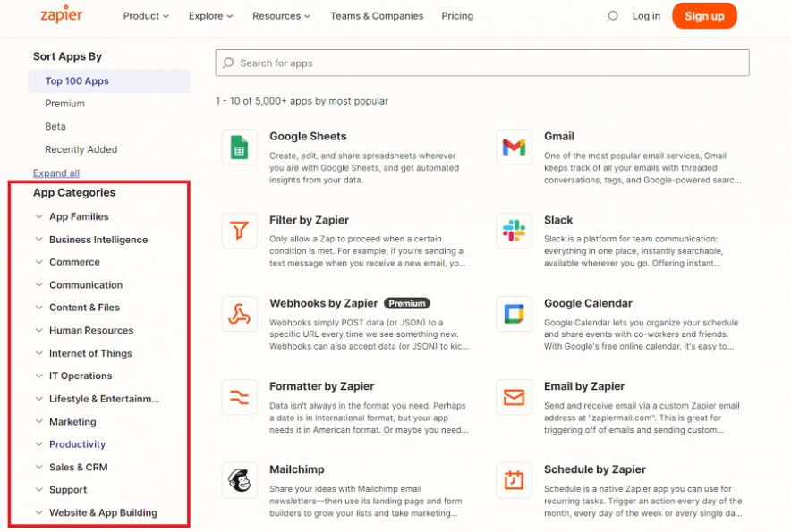Select the Gmail app icon
Viewport: 791px width, 532px height.
click(514, 147)
